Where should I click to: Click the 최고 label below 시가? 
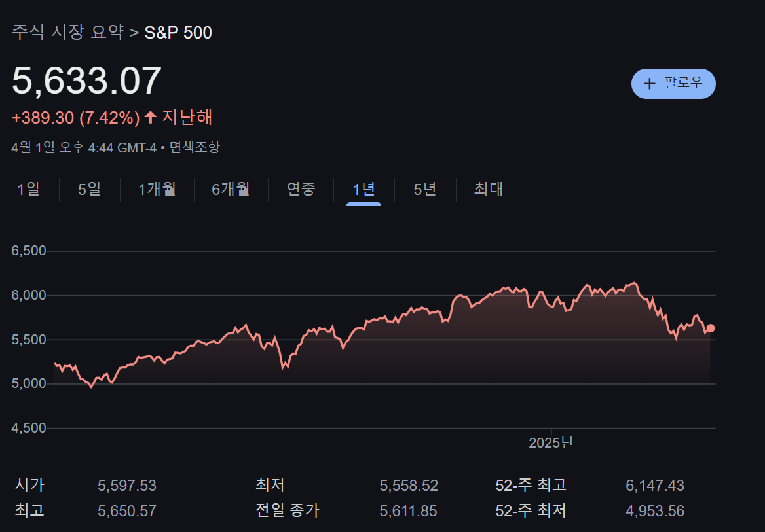click(x=29, y=510)
